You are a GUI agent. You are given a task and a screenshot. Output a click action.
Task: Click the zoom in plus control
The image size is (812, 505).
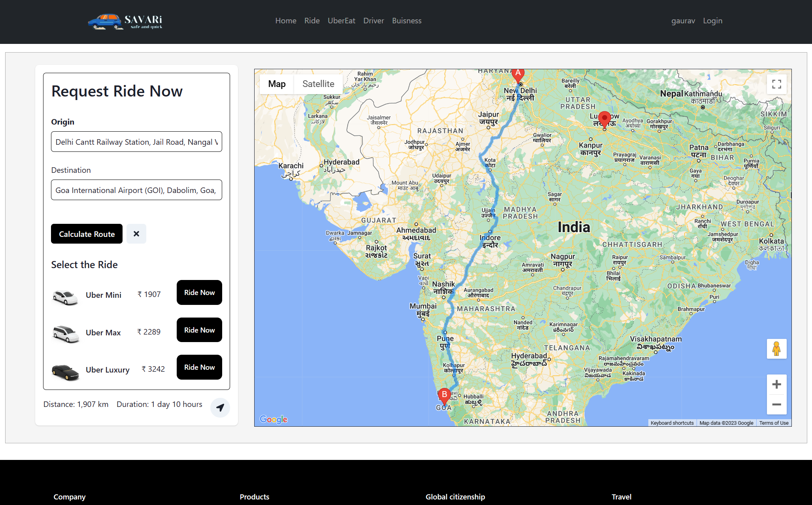776,384
